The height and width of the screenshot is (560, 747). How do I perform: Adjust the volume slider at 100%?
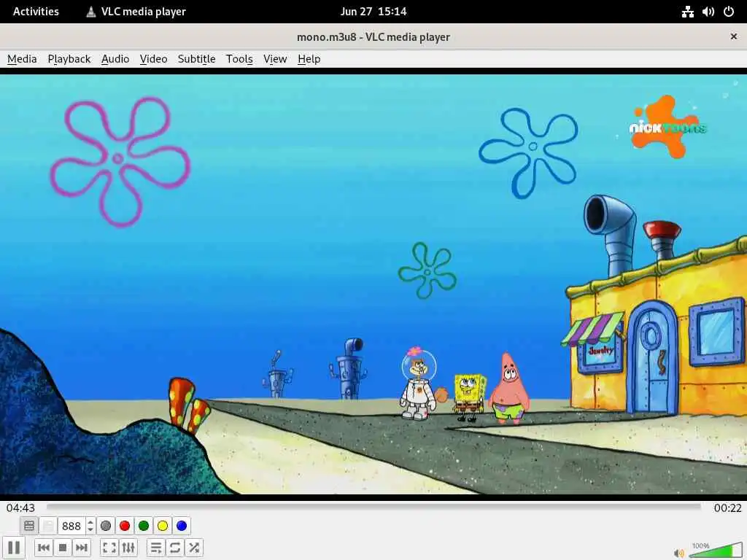point(715,550)
